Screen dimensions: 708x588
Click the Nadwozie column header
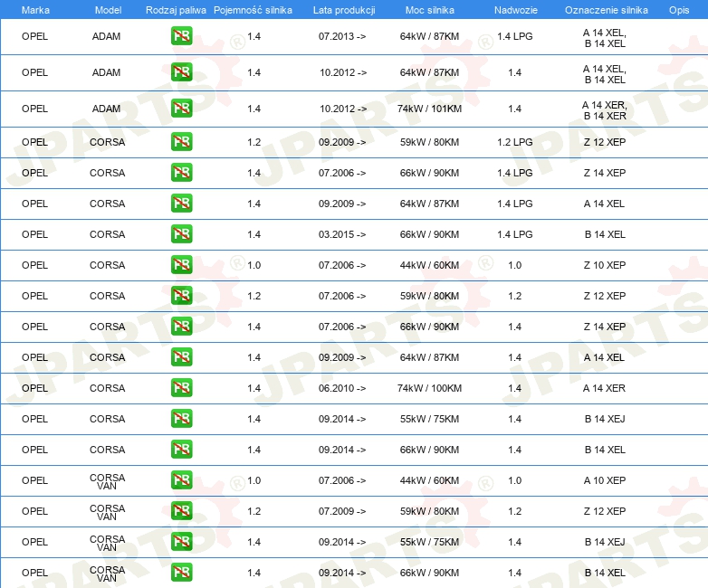pyautogui.click(x=516, y=10)
